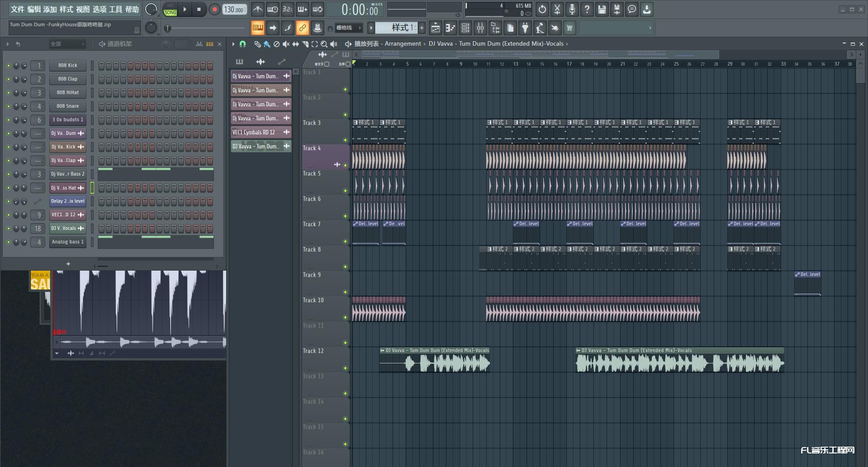868x467 pixels.
Task: Open the channel rack options arrow menu
Action: [x=8, y=44]
